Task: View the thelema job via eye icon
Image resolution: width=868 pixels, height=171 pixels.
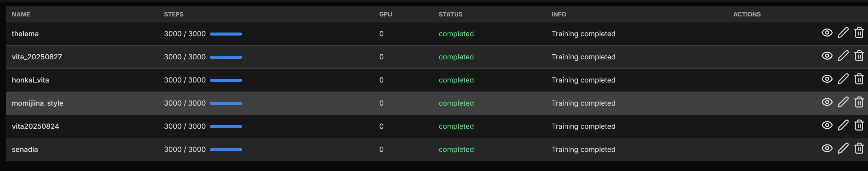Action: (x=827, y=33)
